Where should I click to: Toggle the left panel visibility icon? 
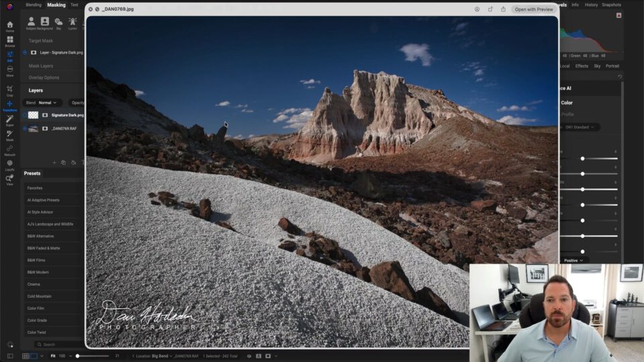tap(10, 356)
